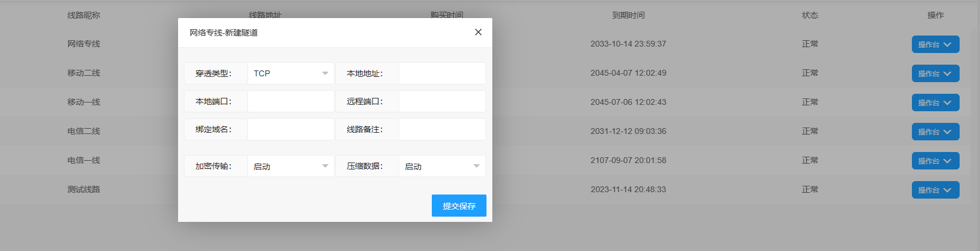Open 操作台 menu for 移动一线 row
Screen dimensions: 980x251
[x=935, y=102]
